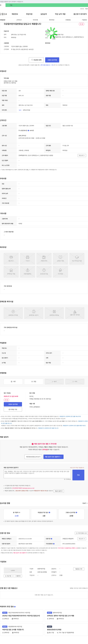Select the disabled 필기 screening step
The width and height of the screenshot is (88, 644).
coord(54,381)
